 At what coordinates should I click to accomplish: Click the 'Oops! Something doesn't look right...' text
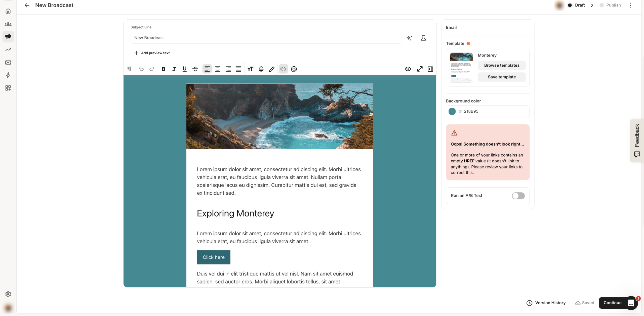coord(487,144)
